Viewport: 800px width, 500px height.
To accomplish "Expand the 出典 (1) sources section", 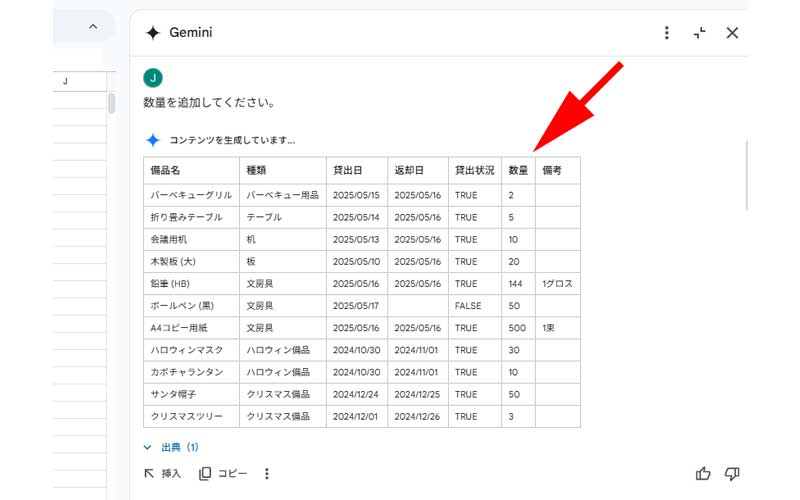I will point(171,447).
